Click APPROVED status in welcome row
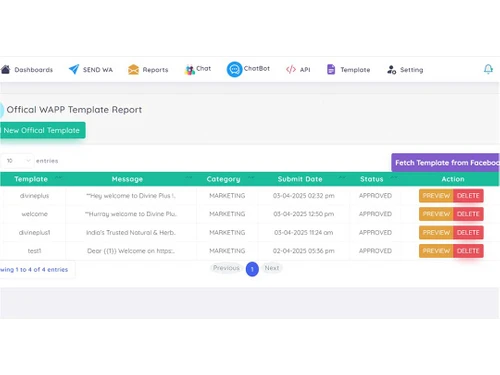This screenshot has width=500, height=375. pos(375,214)
